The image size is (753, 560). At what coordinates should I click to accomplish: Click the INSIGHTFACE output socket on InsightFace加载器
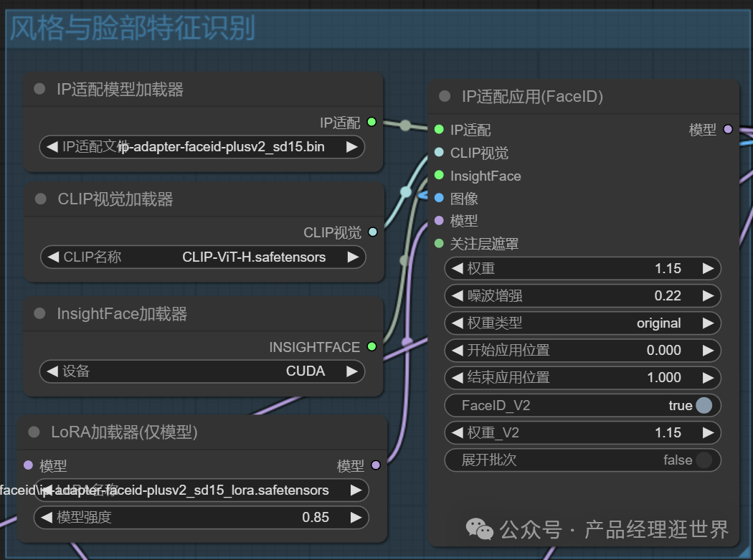point(371,346)
